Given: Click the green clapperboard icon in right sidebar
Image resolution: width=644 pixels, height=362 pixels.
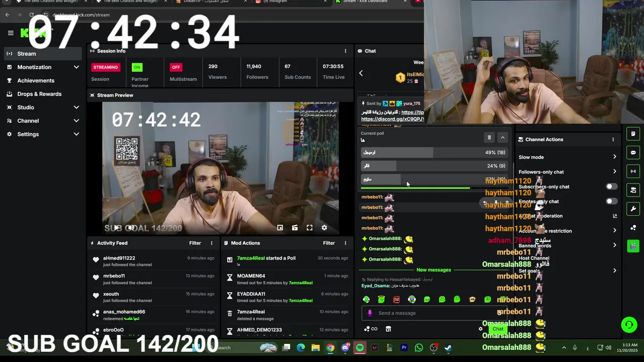Looking at the screenshot, I should (633, 246).
